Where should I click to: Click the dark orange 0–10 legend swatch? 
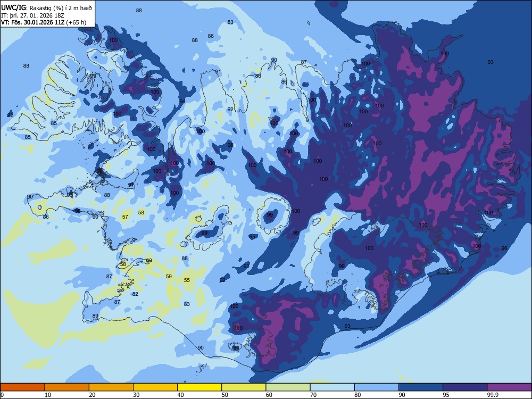(22, 387)
